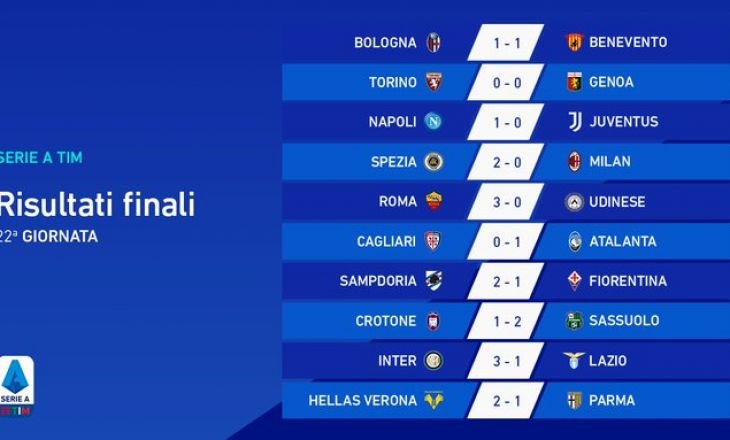The width and height of the screenshot is (730, 440).
Task: Click the Roma club crest
Action: [433, 202]
